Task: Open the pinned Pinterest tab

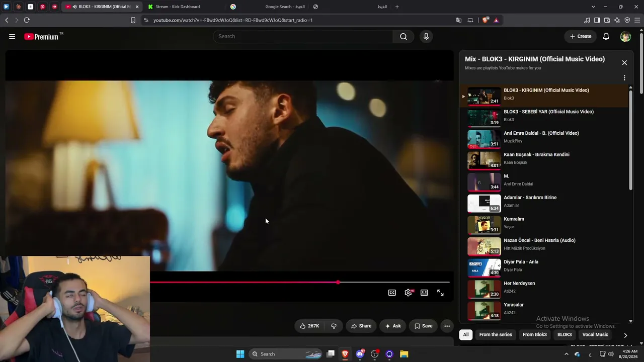Action: coord(42,7)
